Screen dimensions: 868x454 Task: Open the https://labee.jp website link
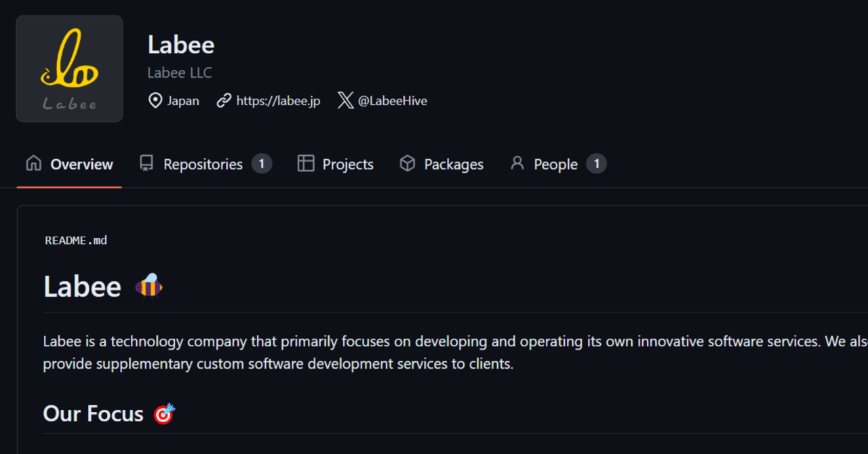click(278, 100)
